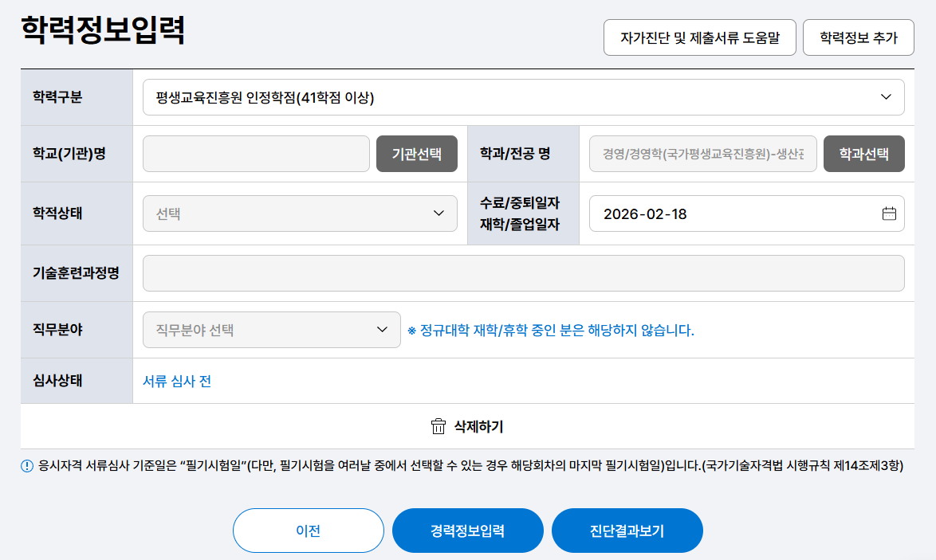936x560 pixels.
Task: Click the info icon beside 응시자격 notice
Action: [x=27, y=466]
